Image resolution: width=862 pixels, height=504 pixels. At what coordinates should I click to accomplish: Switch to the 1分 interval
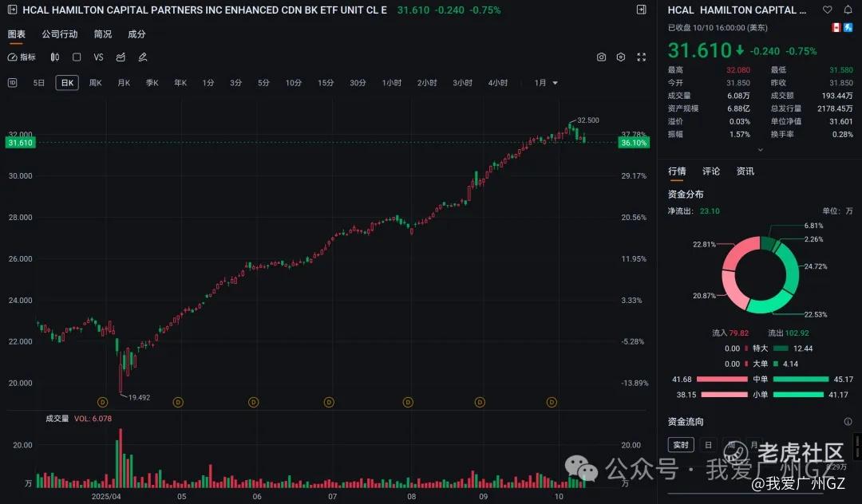[208, 83]
